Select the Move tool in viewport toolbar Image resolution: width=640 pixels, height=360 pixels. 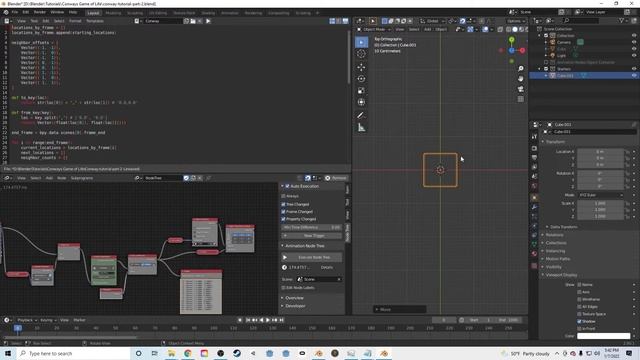[361, 67]
